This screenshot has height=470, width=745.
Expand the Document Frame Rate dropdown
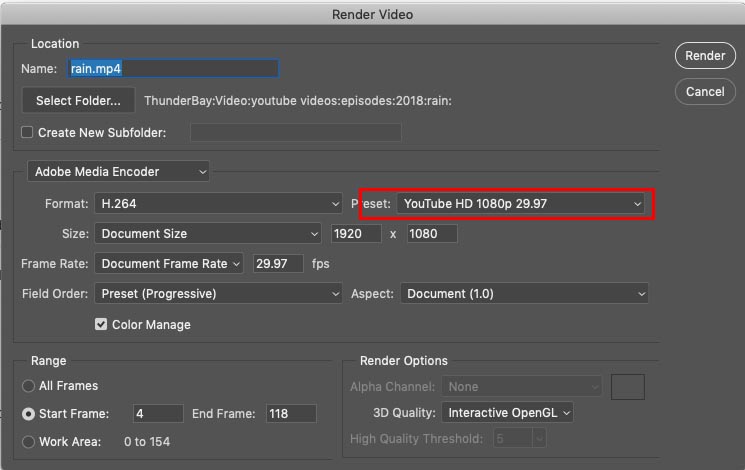tap(169, 264)
